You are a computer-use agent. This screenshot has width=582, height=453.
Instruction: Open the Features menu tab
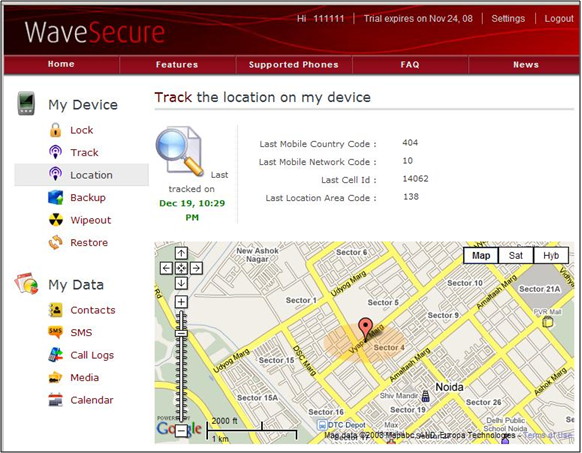177,65
